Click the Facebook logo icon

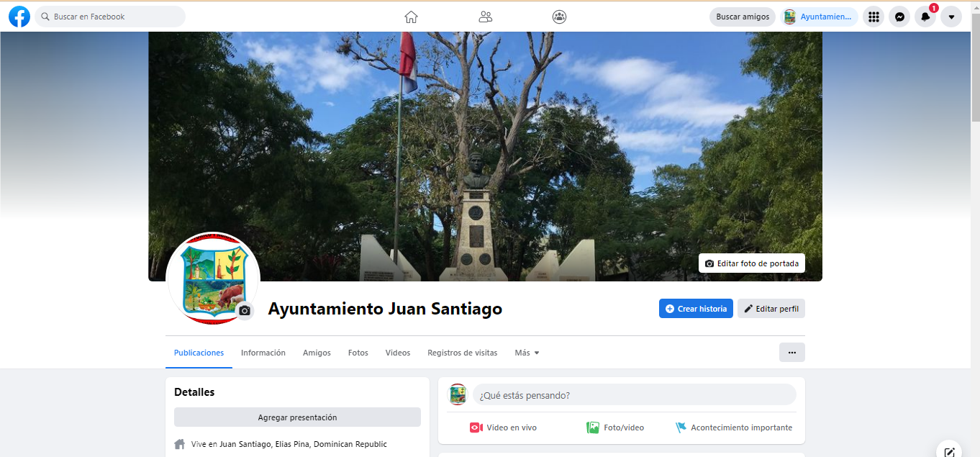[x=19, y=17]
